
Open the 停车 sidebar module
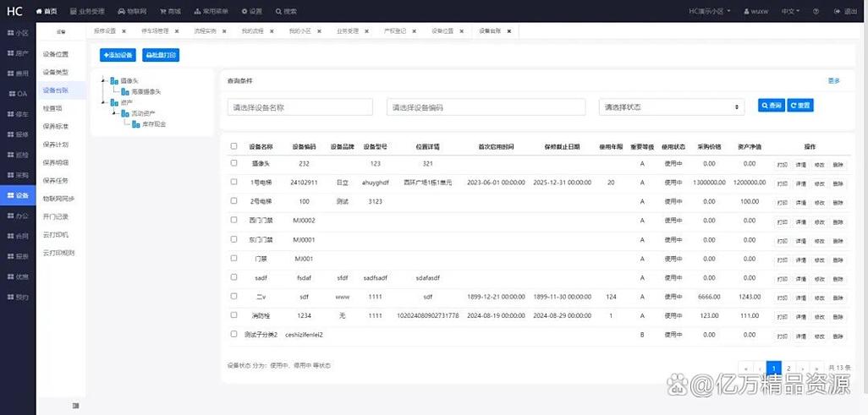click(18, 115)
